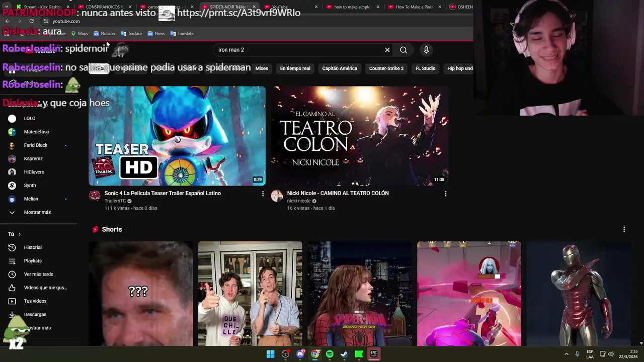644x362 pixels.
Task: Switch to the OSHEEN browser tab
Action: 460,7
